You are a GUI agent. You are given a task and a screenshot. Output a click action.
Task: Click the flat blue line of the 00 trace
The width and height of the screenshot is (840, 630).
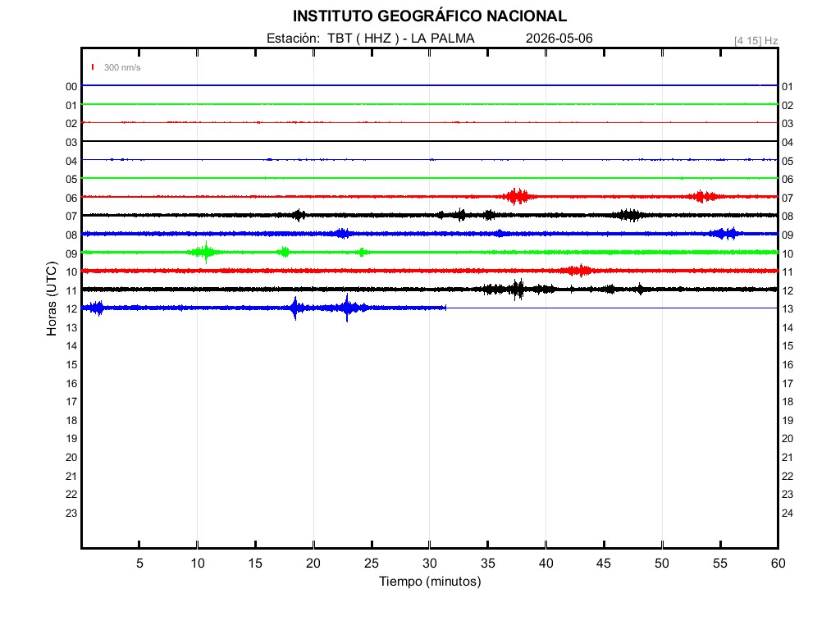coord(430,85)
